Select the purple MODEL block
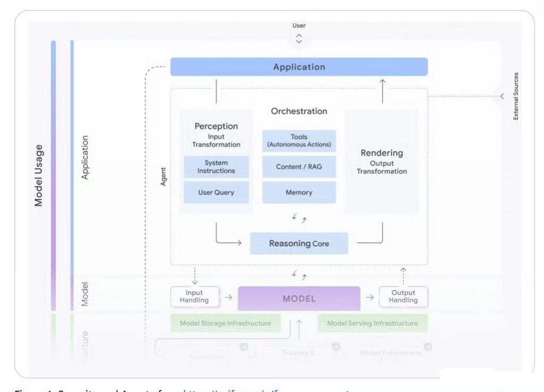The height and width of the screenshot is (392, 544). (x=299, y=299)
